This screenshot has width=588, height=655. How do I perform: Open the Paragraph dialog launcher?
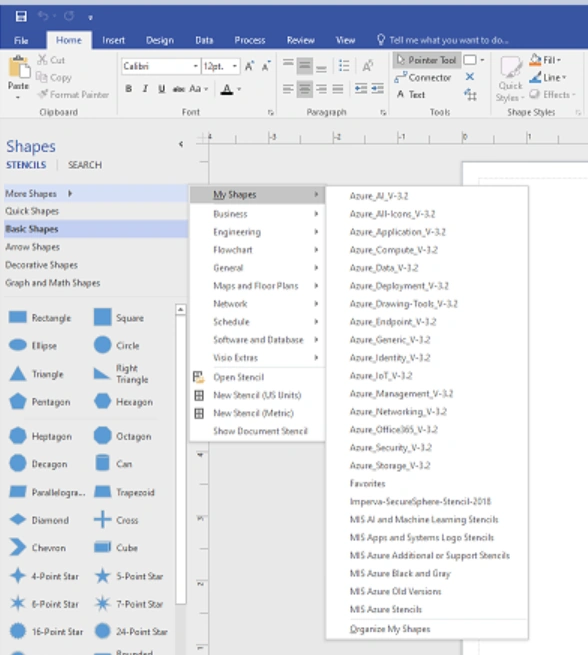(383, 113)
